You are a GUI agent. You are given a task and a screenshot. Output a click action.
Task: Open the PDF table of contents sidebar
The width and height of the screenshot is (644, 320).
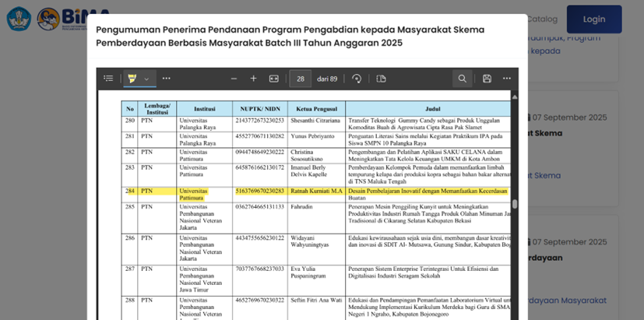pos(108,79)
